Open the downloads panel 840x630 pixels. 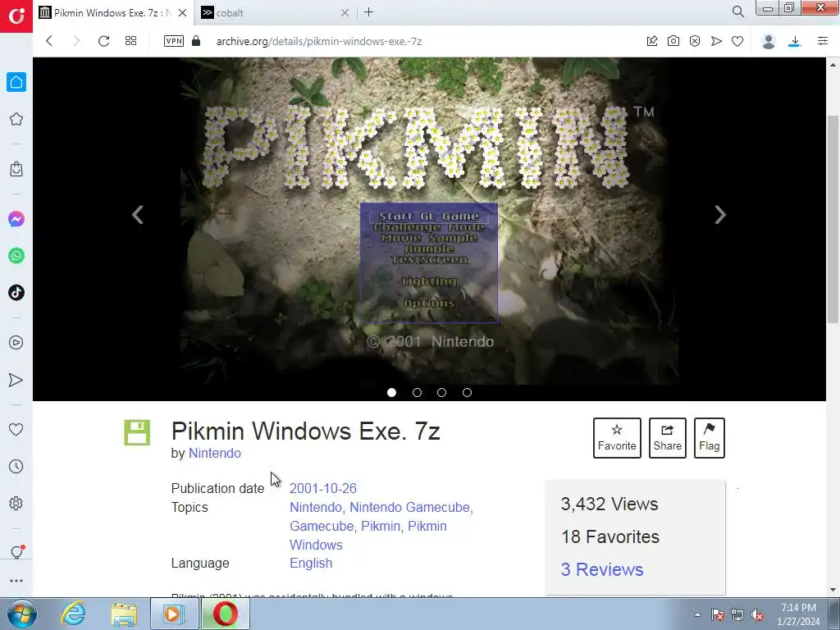point(795,41)
